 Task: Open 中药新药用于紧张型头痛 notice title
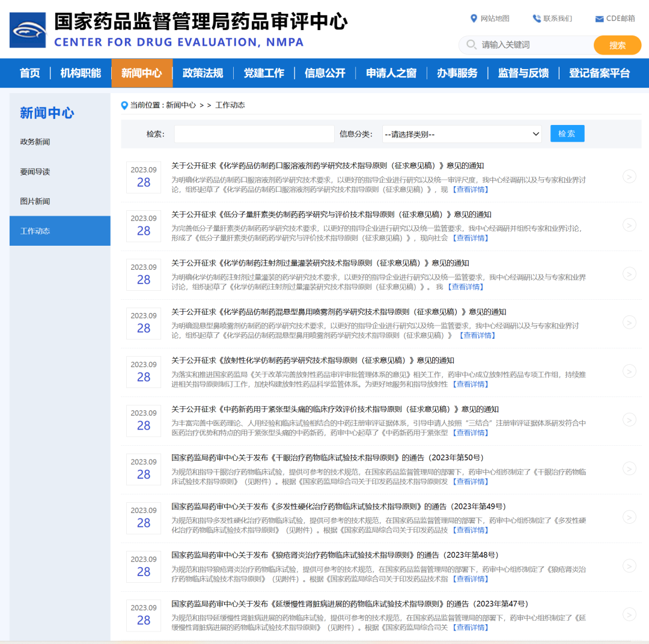click(335, 409)
